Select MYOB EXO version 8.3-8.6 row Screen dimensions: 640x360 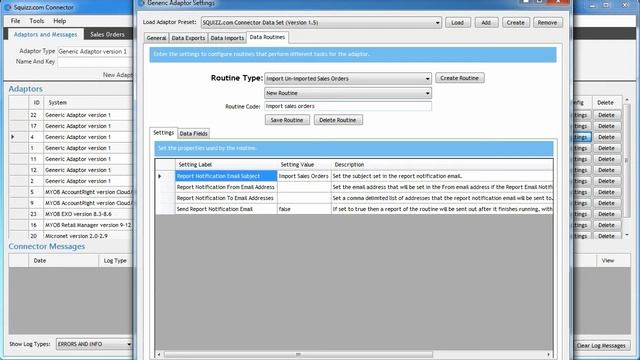[71, 214]
